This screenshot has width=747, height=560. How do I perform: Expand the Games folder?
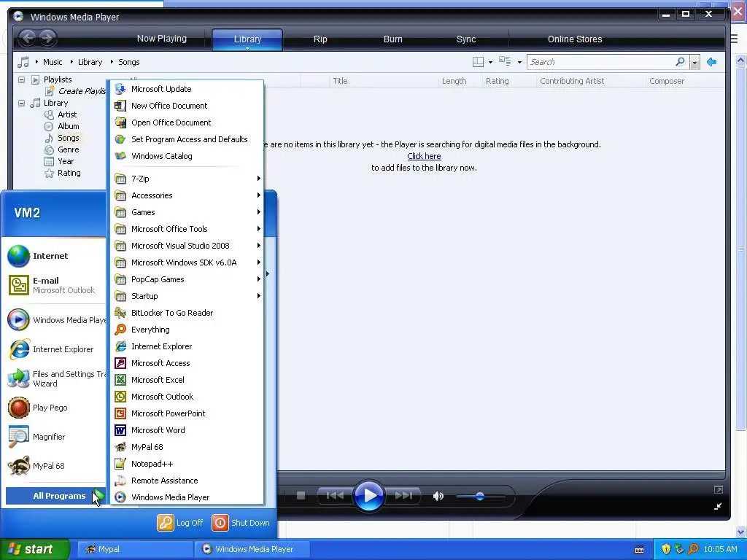point(187,212)
